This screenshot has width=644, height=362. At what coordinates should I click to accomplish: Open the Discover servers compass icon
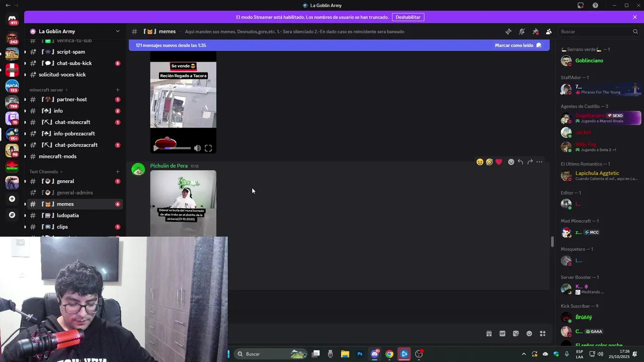click(x=12, y=215)
